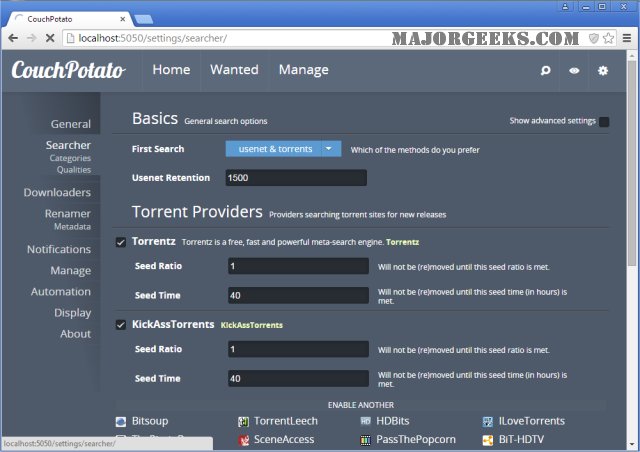Select Notifications settings tab

[59, 249]
